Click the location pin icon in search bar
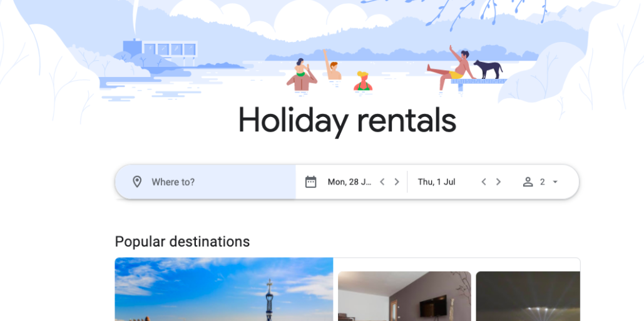Image resolution: width=644 pixels, height=321 pixels. coord(137,182)
